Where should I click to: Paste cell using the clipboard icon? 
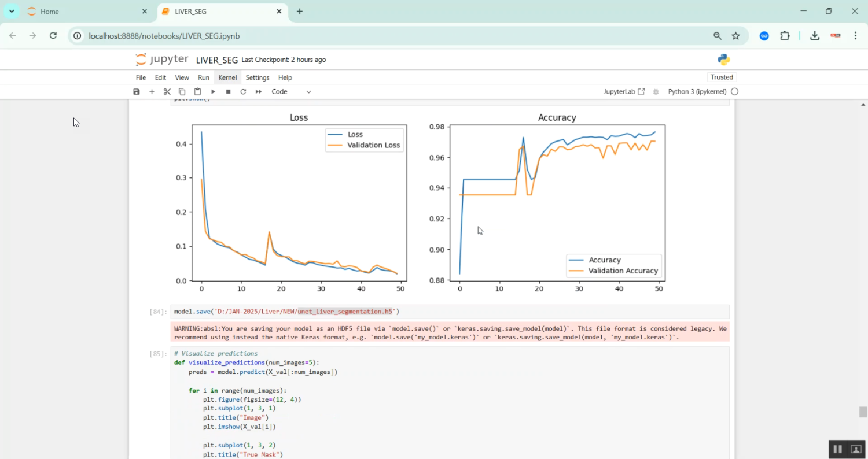197,92
